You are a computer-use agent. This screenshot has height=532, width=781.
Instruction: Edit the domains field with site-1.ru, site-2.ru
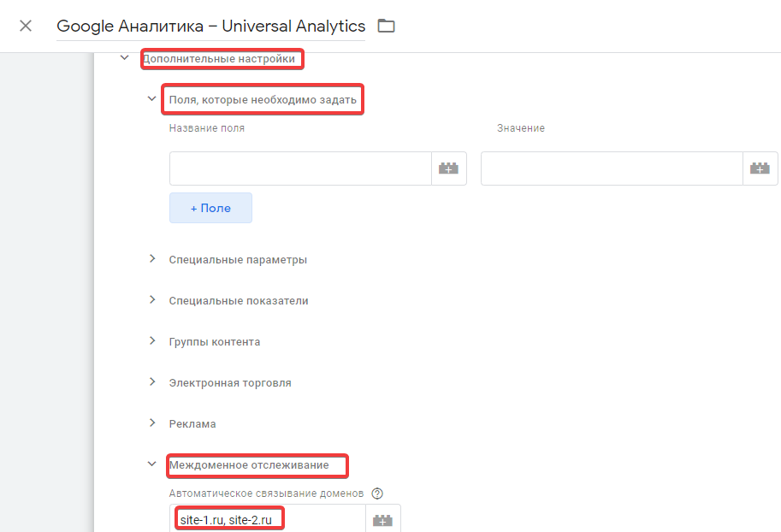[x=268, y=519]
